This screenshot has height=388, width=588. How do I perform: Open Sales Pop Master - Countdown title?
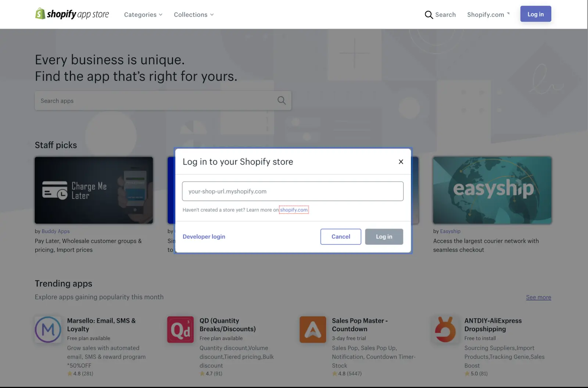(x=360, y=325)
